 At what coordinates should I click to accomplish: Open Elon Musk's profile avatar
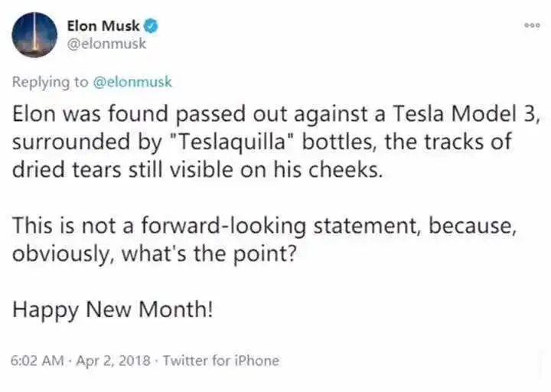coord(34,35)
